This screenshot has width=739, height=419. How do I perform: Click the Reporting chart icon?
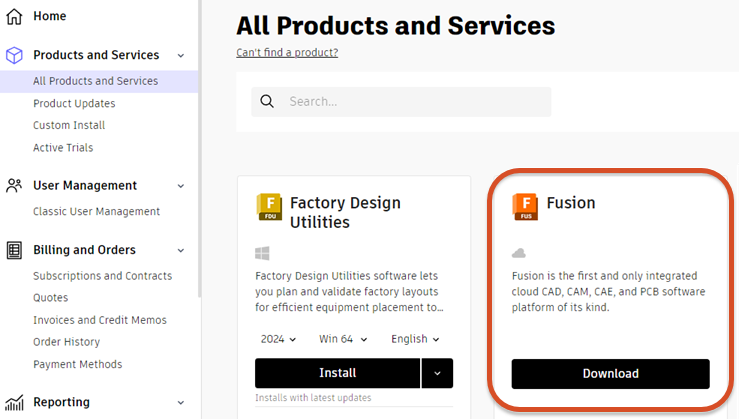(x=14, y=403)
